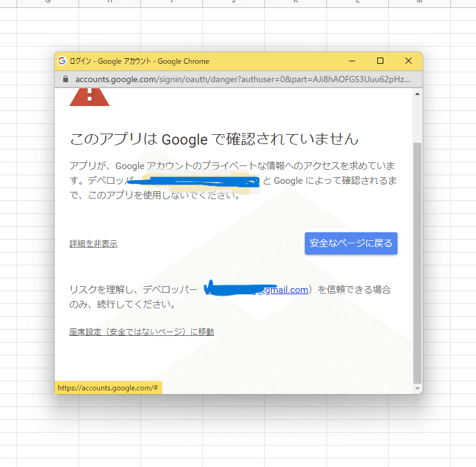Click the 詳細を非表示 link
This screenshot has height=467, width=476.
(93, 243)
